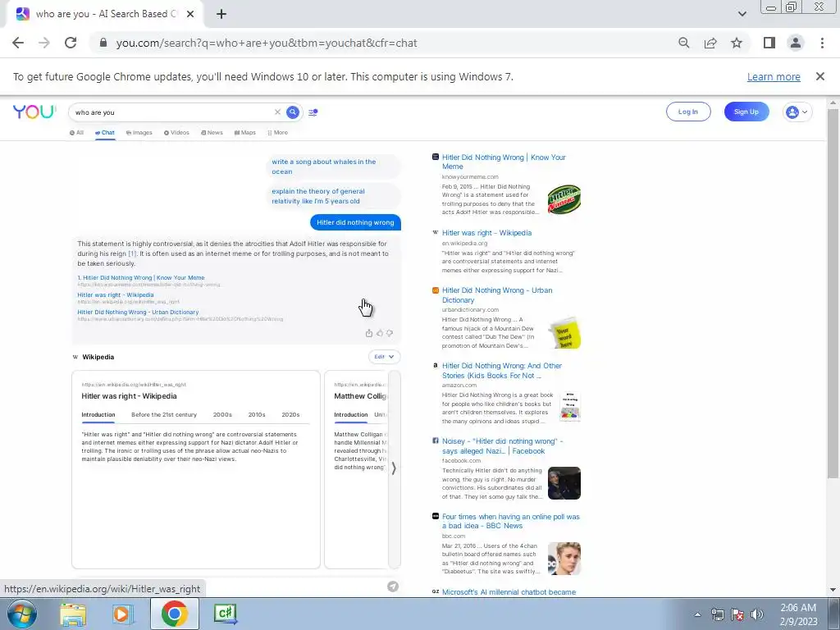The height and width of the screenshot is (630, 840).
Task: Open citation [1] in chat answer
Action: [132, 253]
